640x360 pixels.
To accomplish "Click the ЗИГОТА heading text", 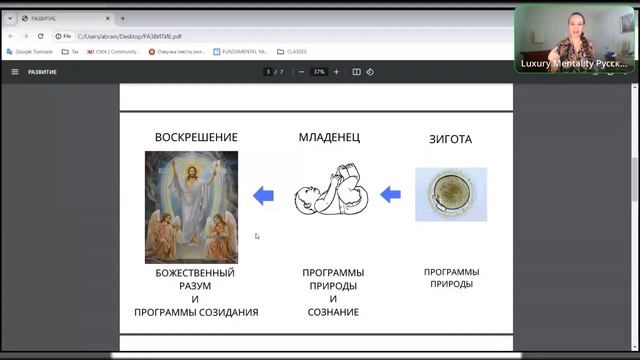I will pyautogui.click(x=451, y=139).
